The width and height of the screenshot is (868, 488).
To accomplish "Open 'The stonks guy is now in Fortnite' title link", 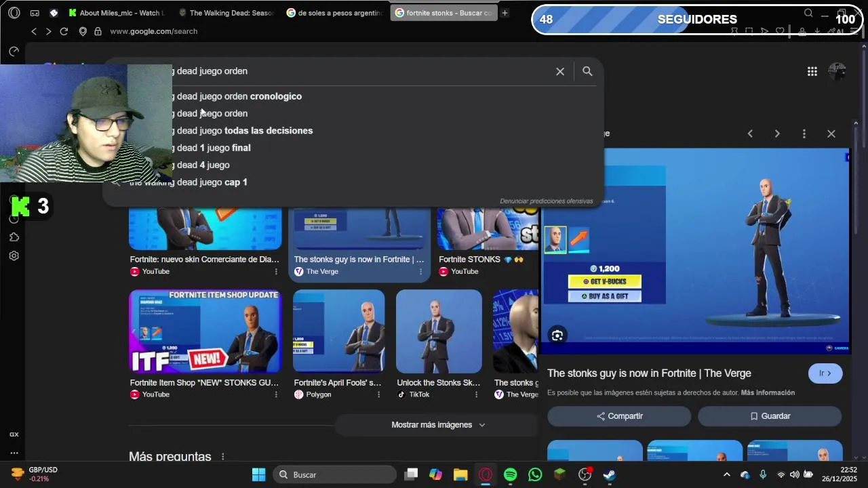I will click(x=649, y=373).
